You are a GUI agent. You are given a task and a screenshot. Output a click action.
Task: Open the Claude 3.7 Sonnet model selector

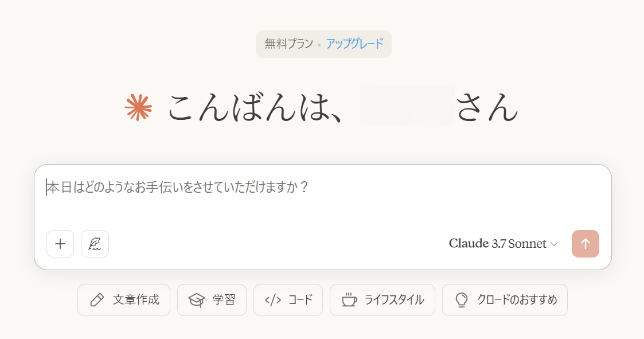(x=504, y=244)
